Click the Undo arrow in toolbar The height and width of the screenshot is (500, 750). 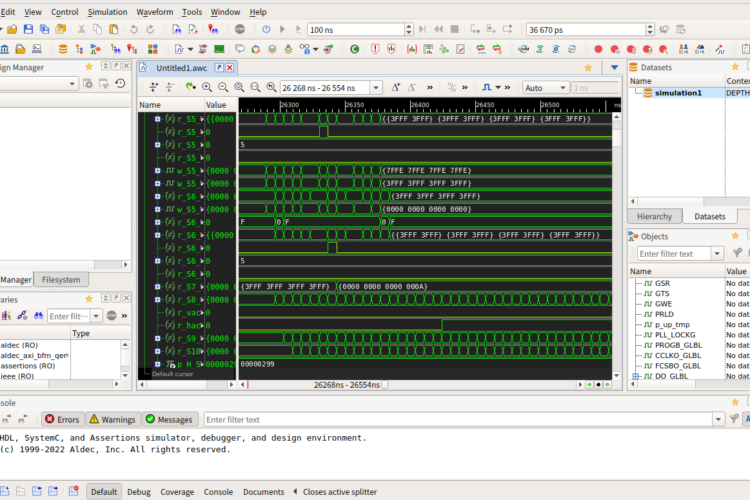(134, 29)
